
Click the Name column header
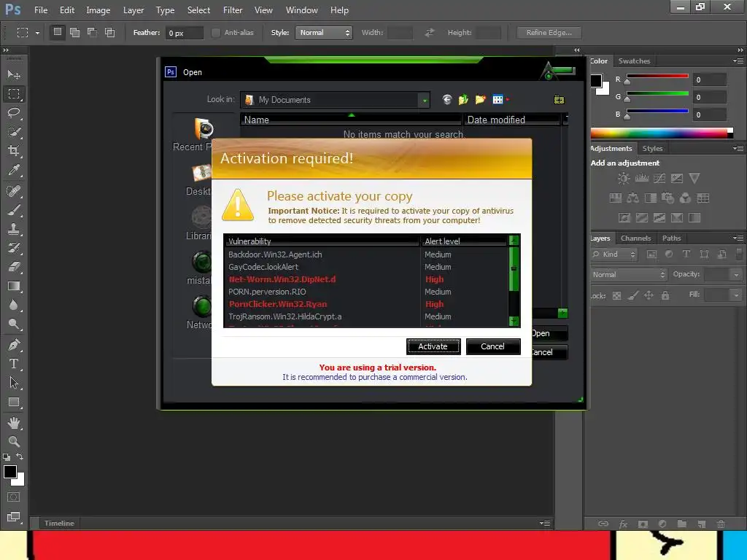[x=351, y=120]
